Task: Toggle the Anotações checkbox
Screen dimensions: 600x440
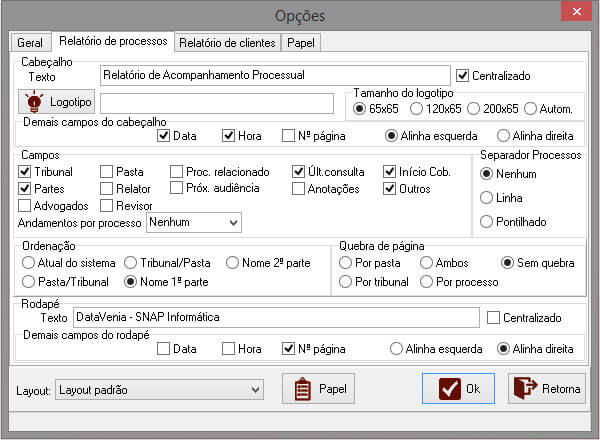Action: click(299, 188)
